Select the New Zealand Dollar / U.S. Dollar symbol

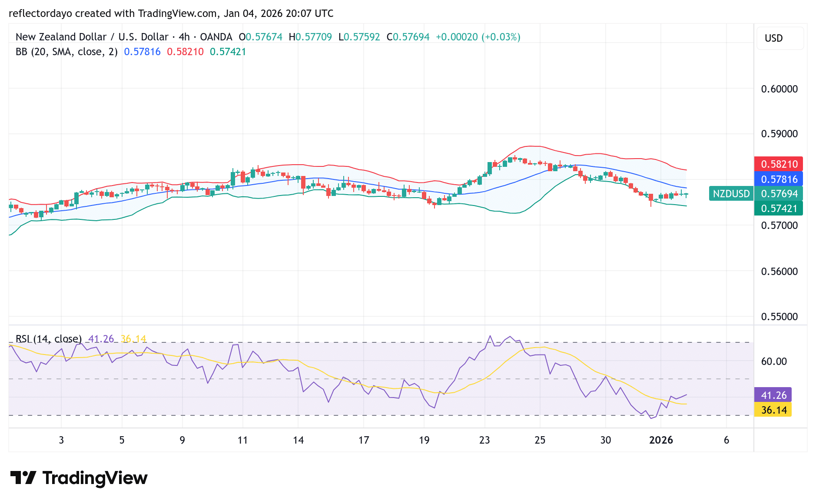pyautogui.click(x=91, y=37)
